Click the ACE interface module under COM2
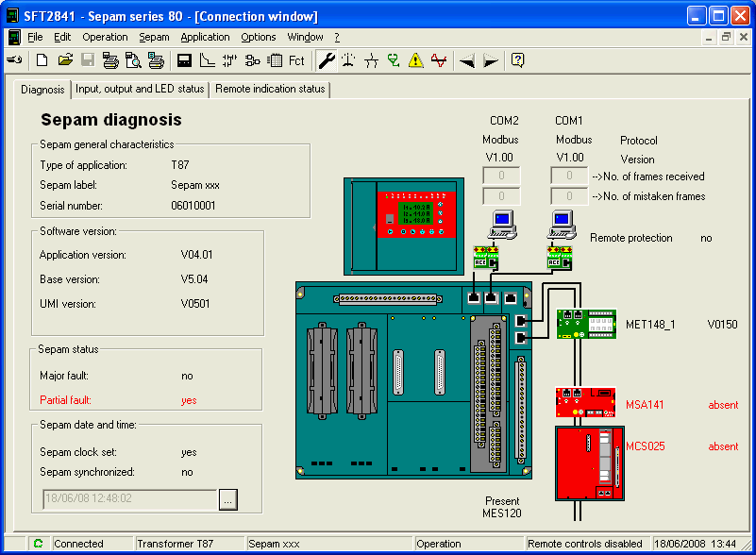This screenshot has width=756, height=555. (486, 258)
